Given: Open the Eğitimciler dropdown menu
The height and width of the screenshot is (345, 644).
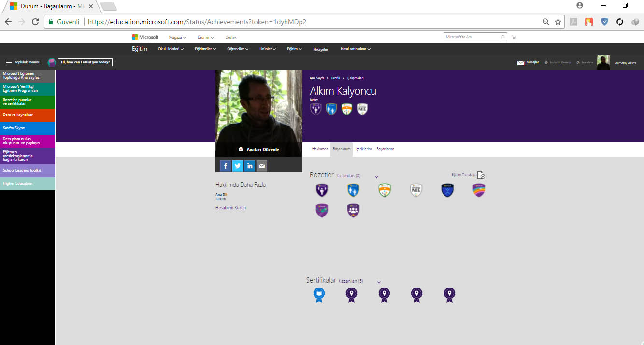Looking at the screenshot, I should 205,49.
